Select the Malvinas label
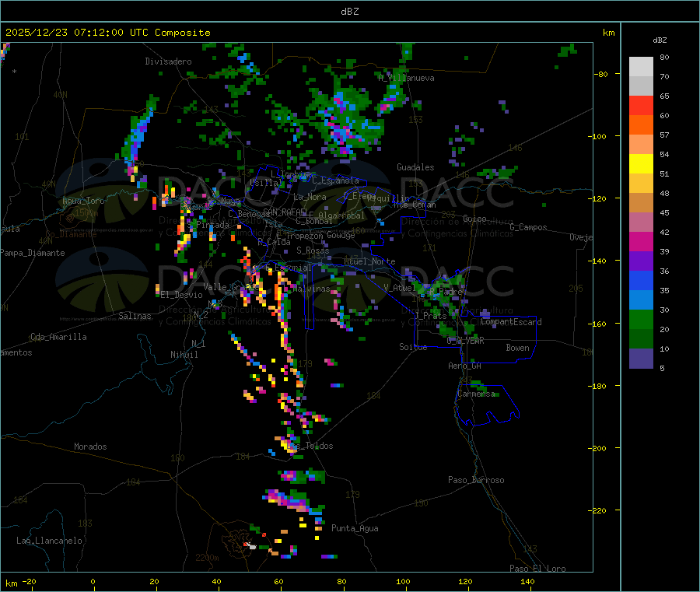This screenshot has height=592, width=700. pos(311,289)
